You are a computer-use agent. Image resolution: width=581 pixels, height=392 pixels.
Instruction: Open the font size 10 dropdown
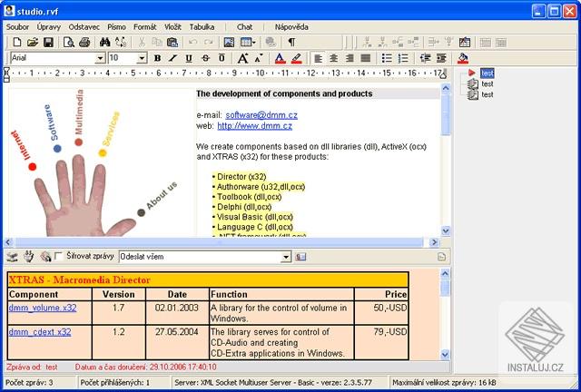pos(142,58)
